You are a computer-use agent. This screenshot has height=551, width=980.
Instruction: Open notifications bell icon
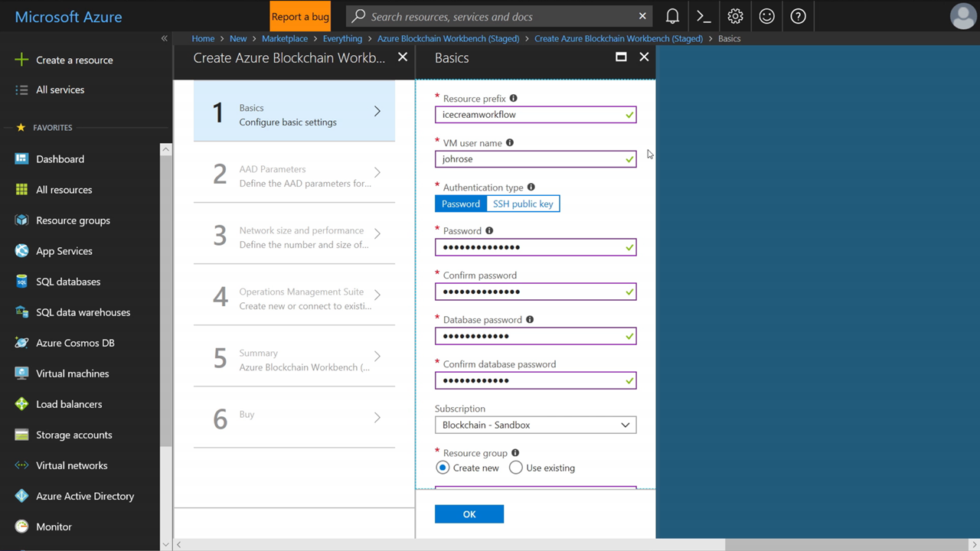[x=672, y=16]
